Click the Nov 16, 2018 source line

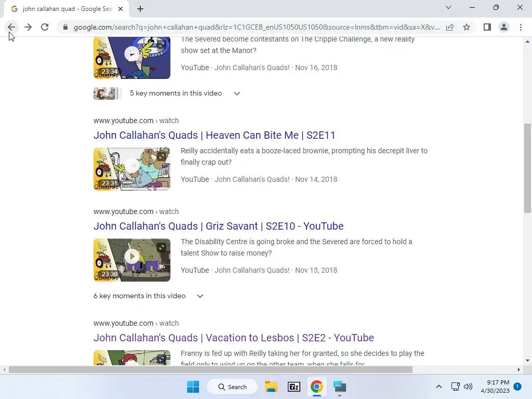259,68
